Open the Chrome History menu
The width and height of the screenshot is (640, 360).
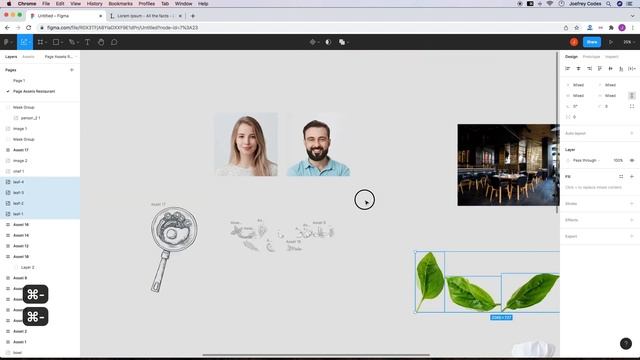[x=94, y=4]
